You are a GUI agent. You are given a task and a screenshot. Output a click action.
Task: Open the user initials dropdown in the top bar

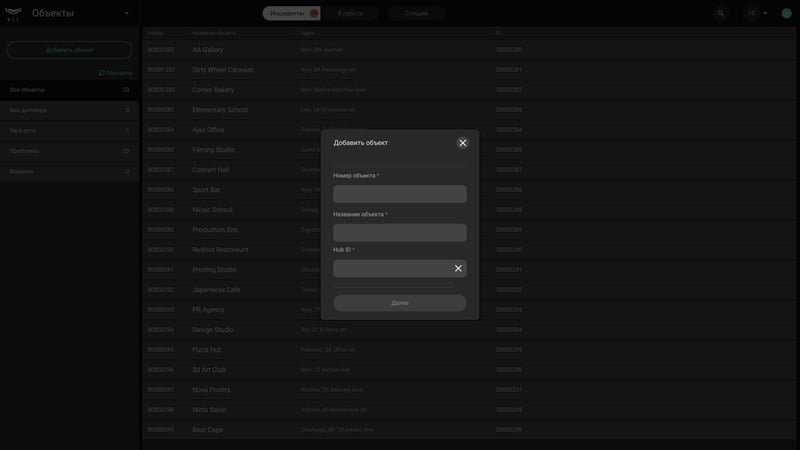click(x=757, y=13)
